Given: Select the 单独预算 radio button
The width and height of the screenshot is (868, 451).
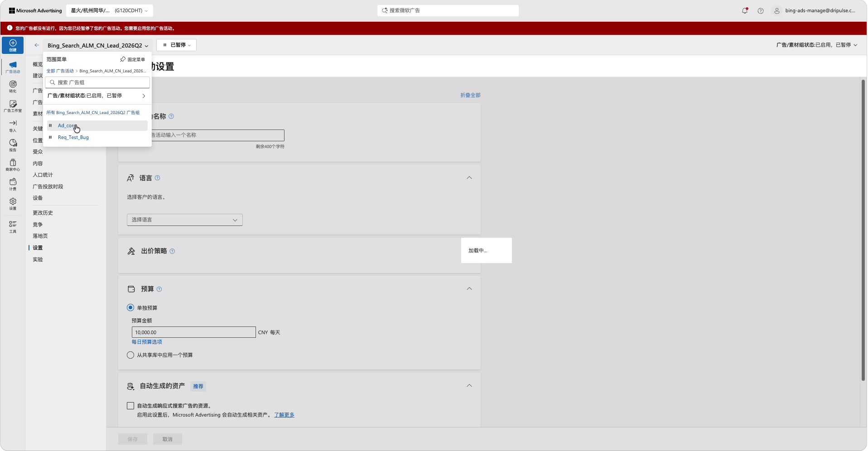Looking at the screenshot, I should coord(130,307).
